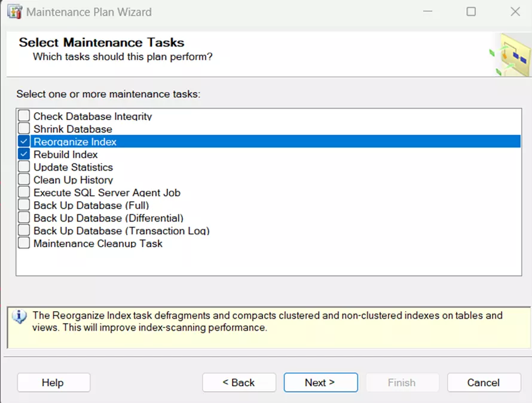Click the blue information icon in the description panel

[x=19, y=316]
